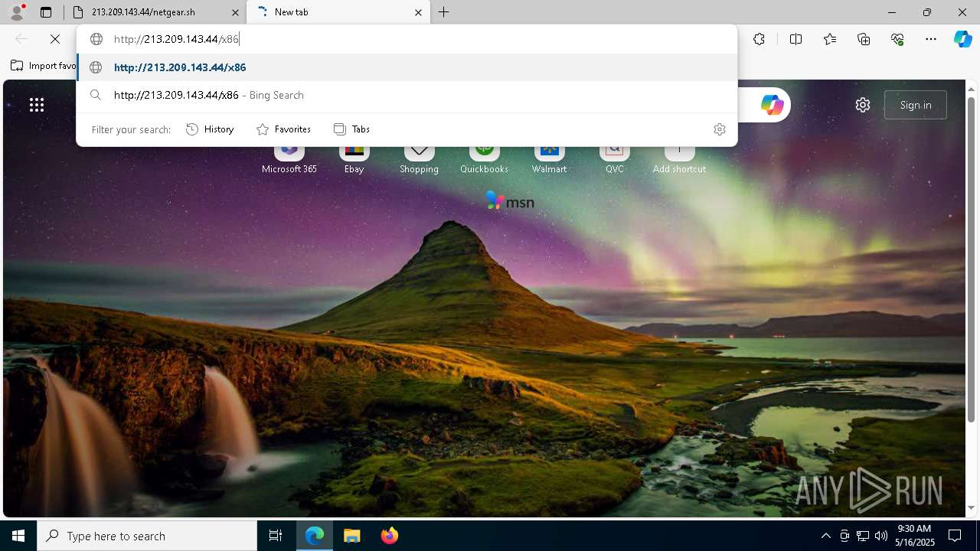Go back using the back arrow
The image size is (980, 551).
tap(21, 39)
